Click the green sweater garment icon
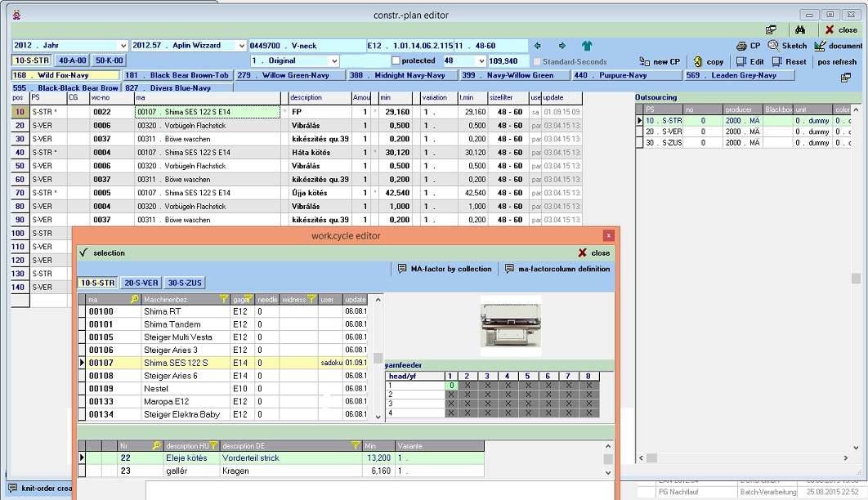This screenshot has height=500, width=868. 587,46
